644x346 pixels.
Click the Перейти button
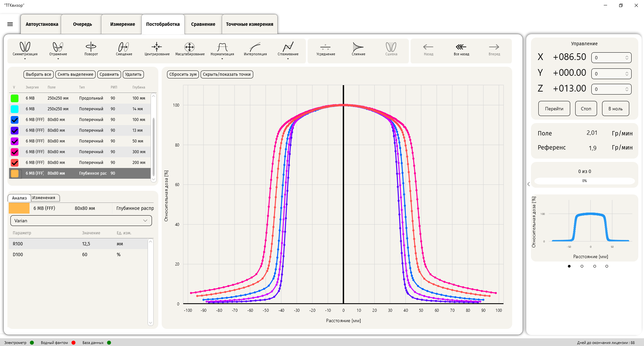click(x=554, y=109)
